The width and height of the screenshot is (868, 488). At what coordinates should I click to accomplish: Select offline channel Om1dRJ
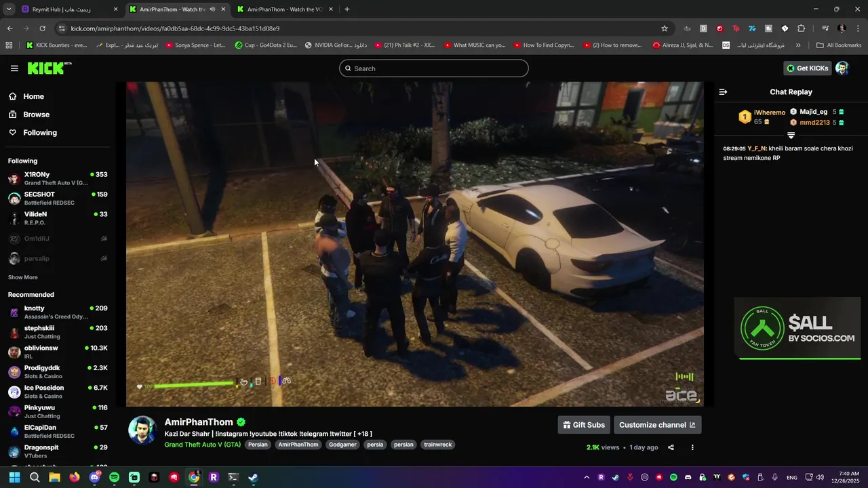point(58,239)
